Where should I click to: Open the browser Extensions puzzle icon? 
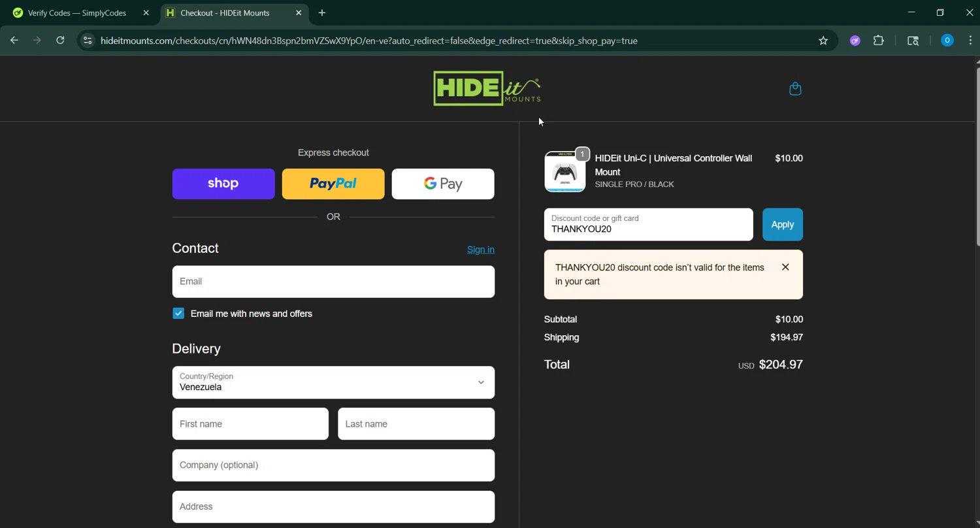pyautogui.click(x=879, y=41)
